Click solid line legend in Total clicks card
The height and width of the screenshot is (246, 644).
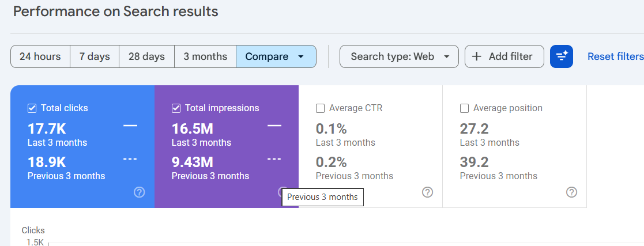point(130,126)
